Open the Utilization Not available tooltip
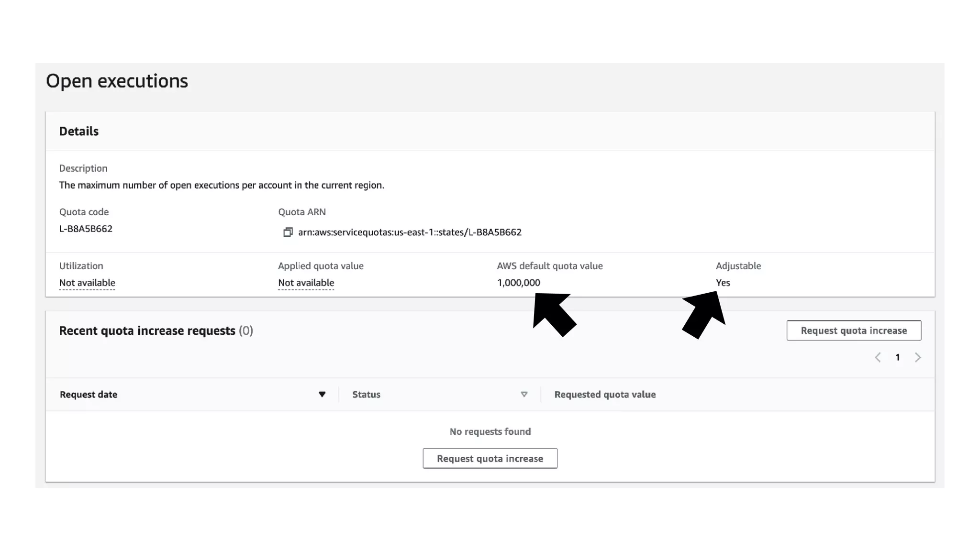Screen dimensions: 980x551 pos(87,283)
